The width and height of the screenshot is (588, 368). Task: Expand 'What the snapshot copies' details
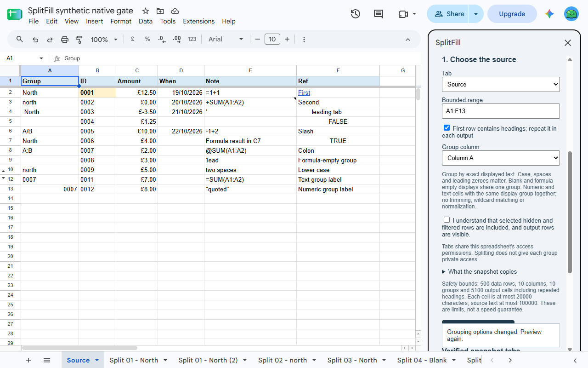(x=480, y=272)
